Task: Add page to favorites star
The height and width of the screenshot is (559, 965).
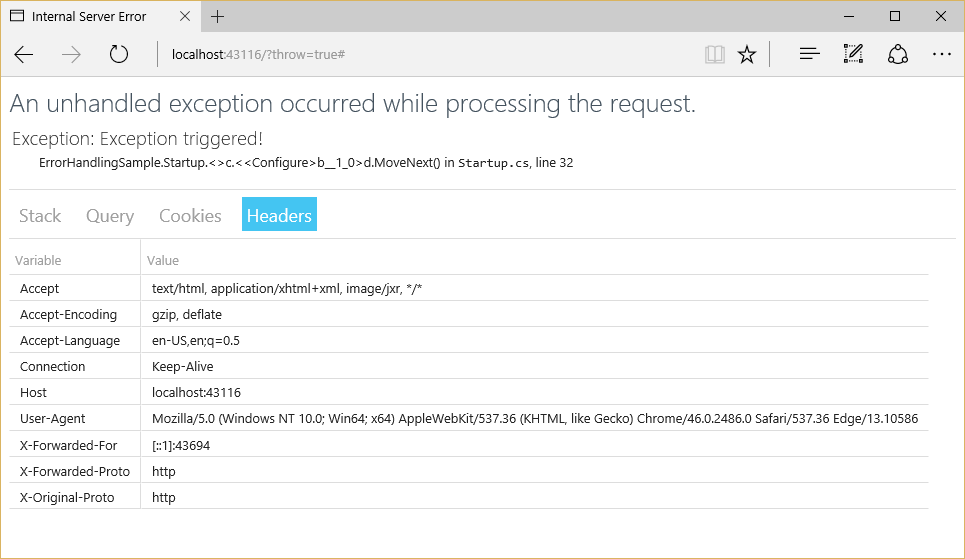Action: click(747, 55)
